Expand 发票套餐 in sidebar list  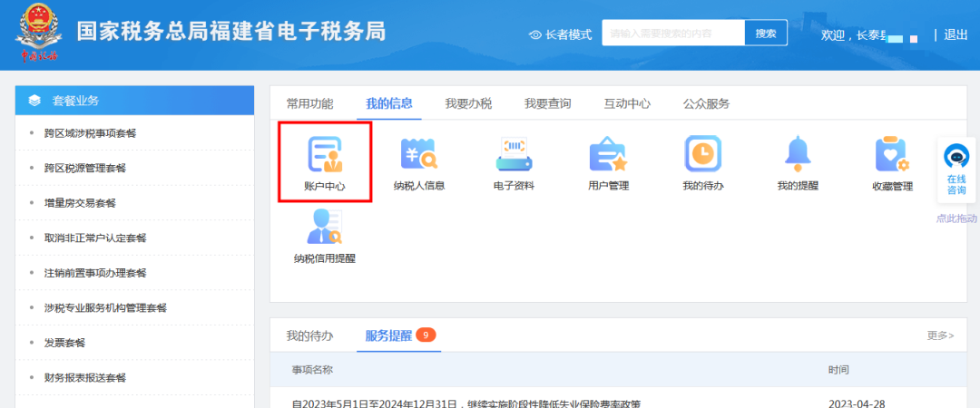click(64, 343)
